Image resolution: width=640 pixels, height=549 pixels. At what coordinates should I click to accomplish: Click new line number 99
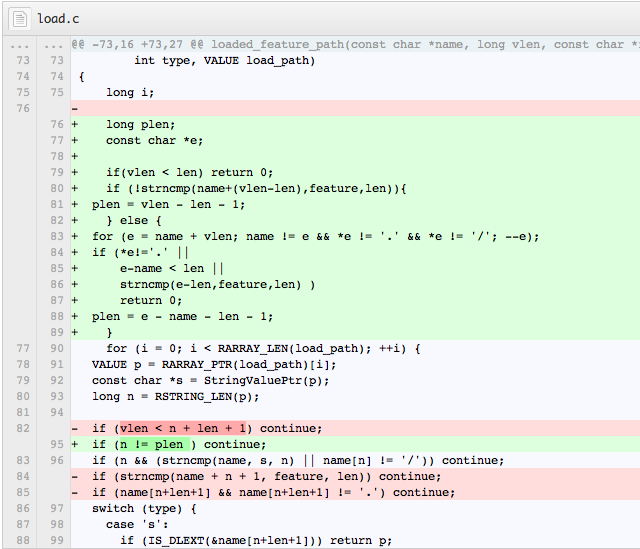(x=57, y=540)
